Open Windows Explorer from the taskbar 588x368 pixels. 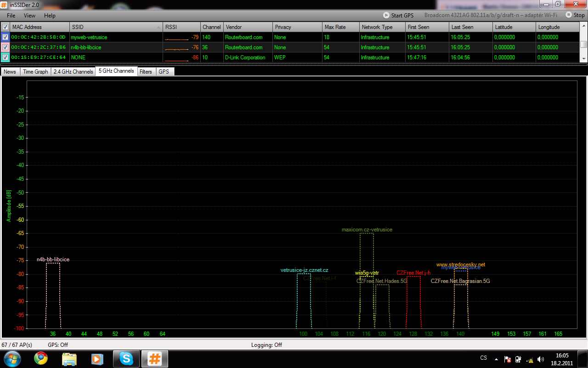pyautogui.click(x=69, y=358)
